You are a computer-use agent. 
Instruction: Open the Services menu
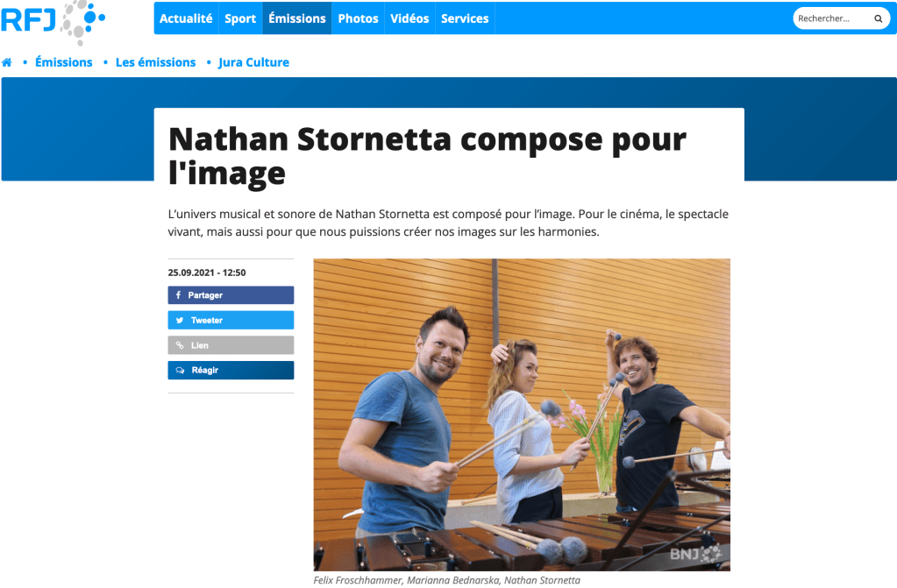tap(465, 18)
